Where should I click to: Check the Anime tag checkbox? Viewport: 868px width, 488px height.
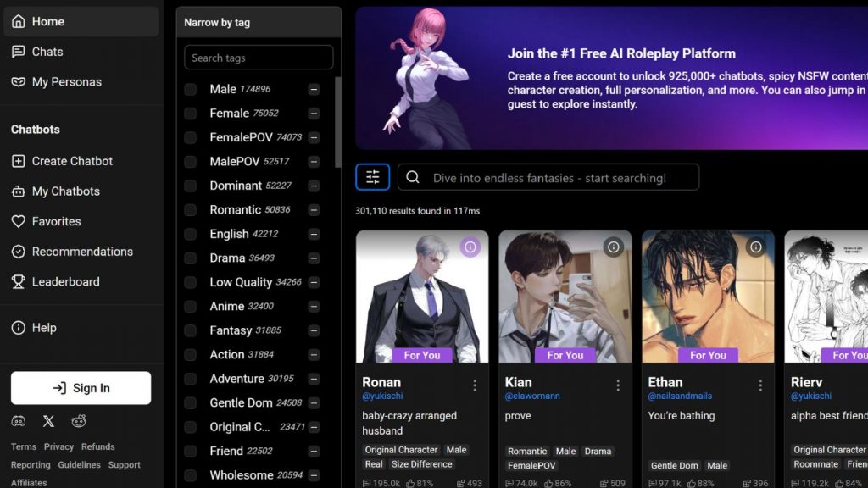[x=192, y=306]
